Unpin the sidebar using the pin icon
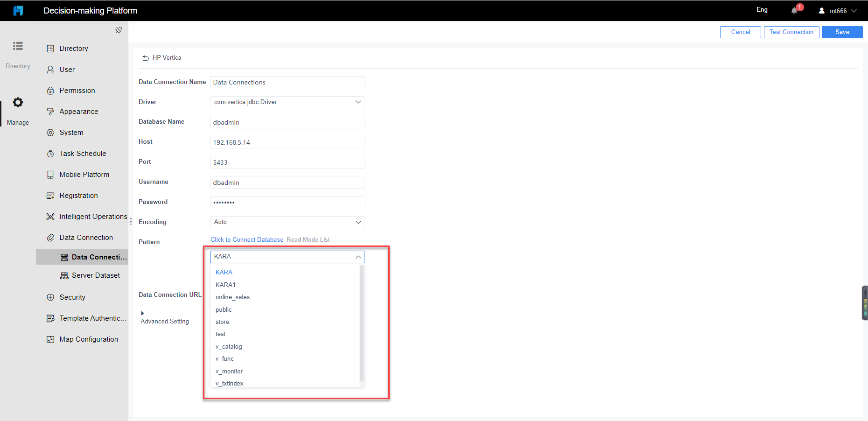Image resolution: width=868 pixels, height=421 pixels. tap(119, 29)
